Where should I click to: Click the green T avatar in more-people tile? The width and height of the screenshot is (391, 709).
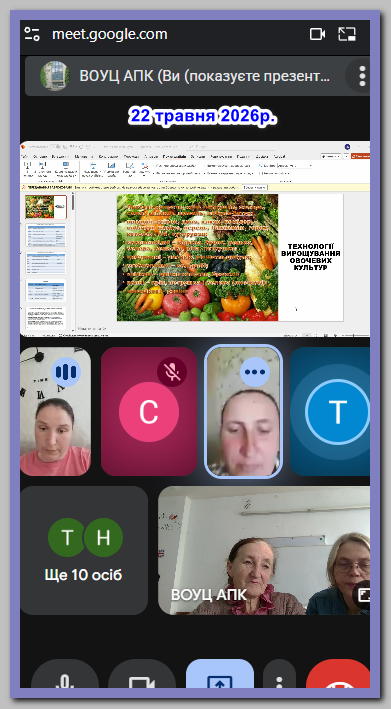coord(67,537)
